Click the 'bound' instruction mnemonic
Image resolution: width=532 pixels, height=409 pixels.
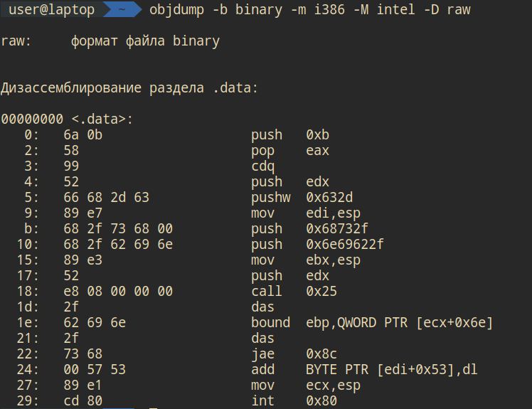pyautogui.click(x=270, y=323)
